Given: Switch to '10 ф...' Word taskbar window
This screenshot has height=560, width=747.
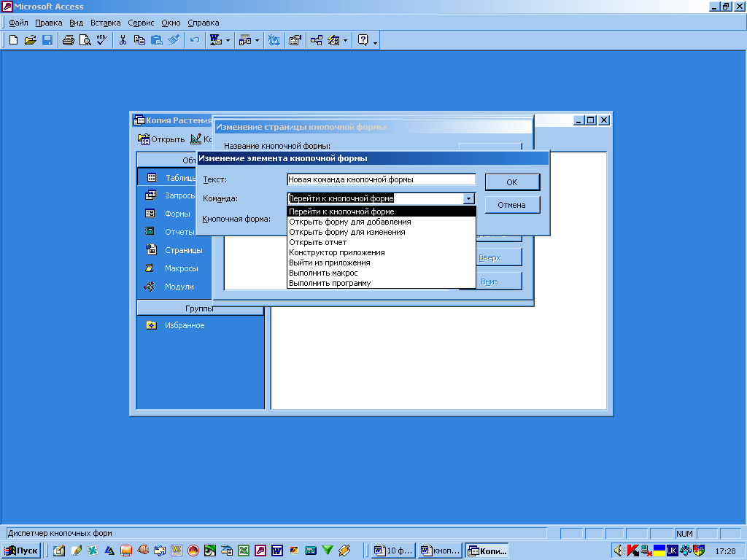Looking at the screenshot, I should (393, 551).
